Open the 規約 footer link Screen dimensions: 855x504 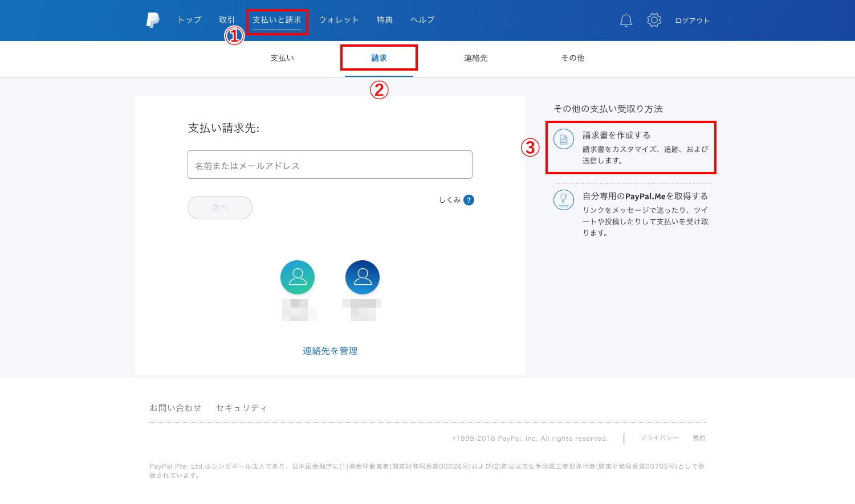point(699,438)
